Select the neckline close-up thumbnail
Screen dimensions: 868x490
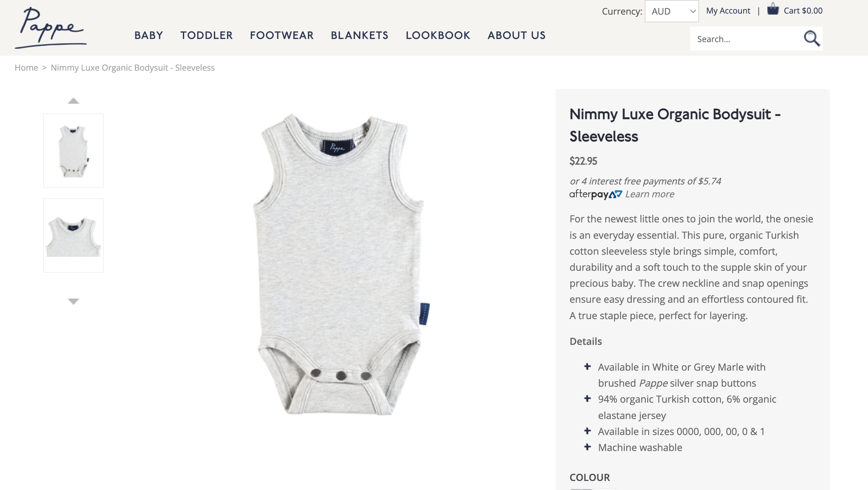click(x=73, y=236)
